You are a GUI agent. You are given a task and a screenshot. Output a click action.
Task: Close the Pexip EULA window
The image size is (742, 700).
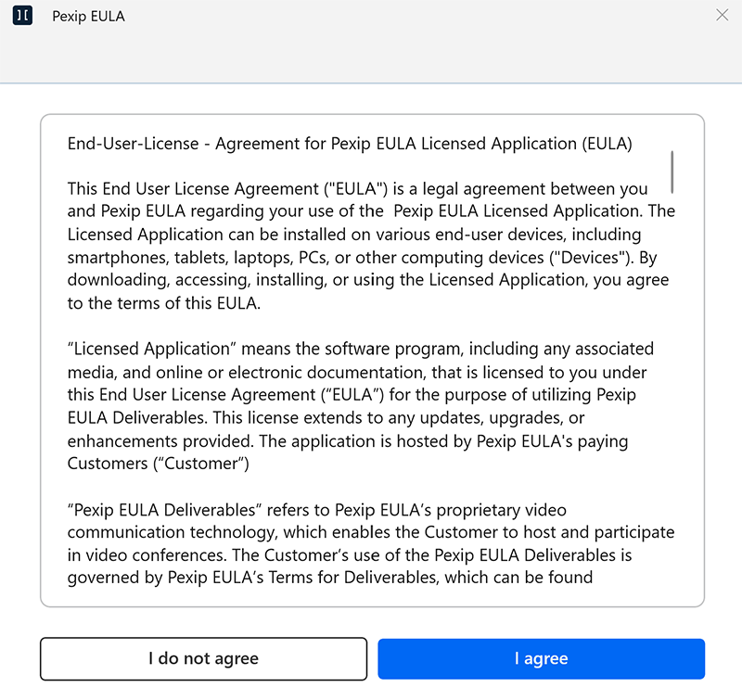pyautogui.click(x=723, y=15)
